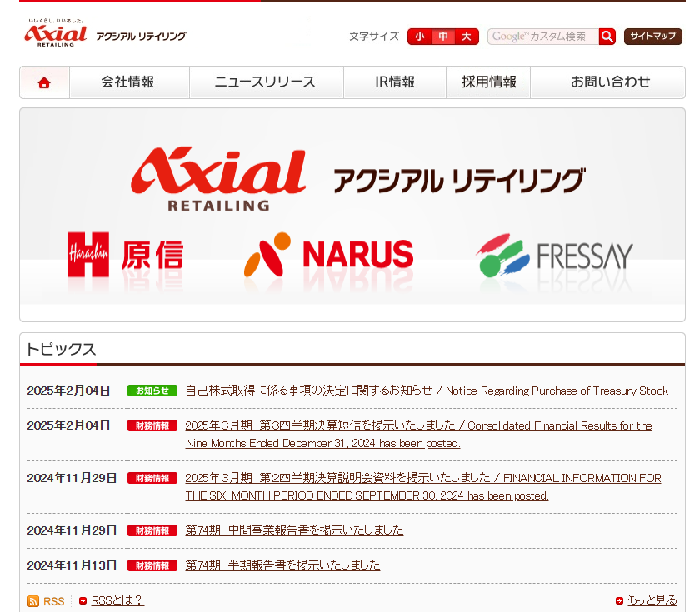Open the サイトマップ button
Image resolution: width=700 pixels, height=612 pixels.
pos(653,37)
